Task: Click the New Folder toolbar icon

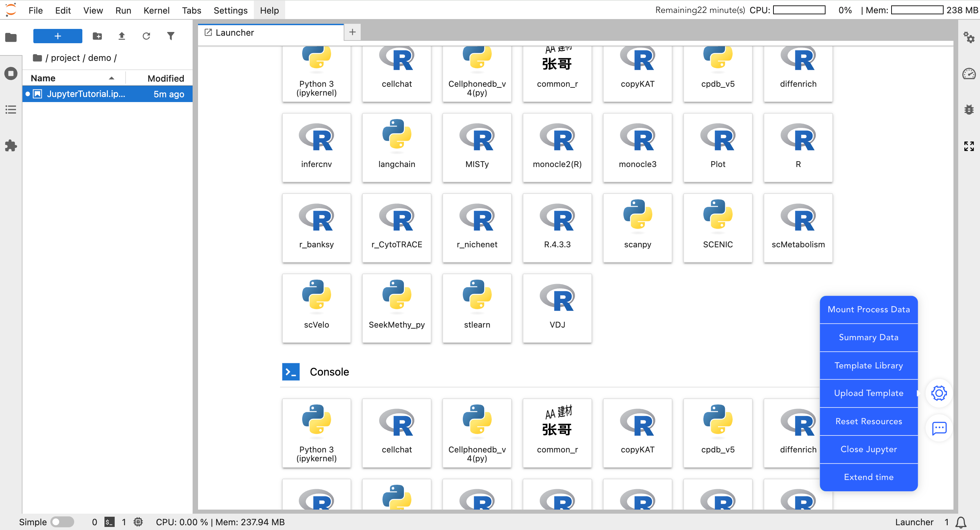Action: [97, 36]
